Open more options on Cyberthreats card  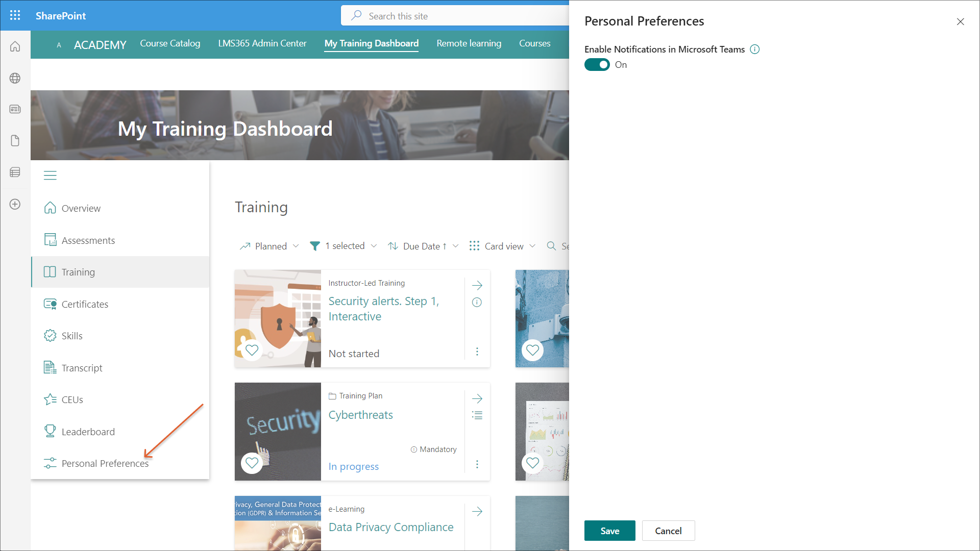[477, 464]
